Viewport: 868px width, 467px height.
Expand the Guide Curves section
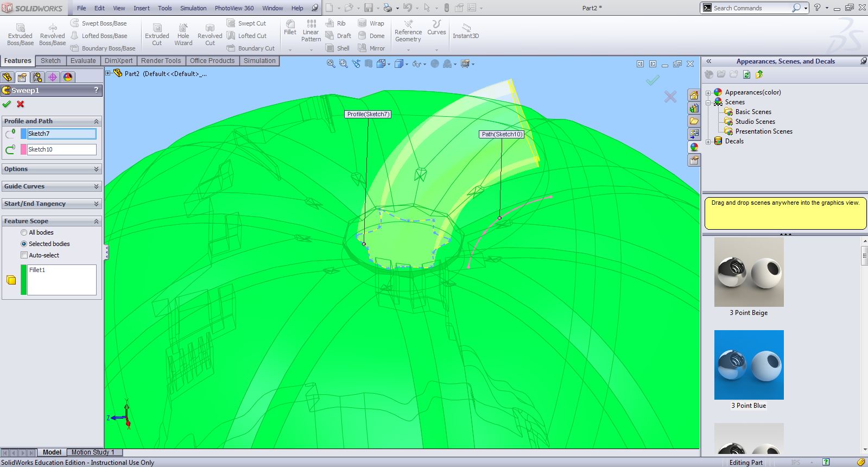(x=97, y=186)
